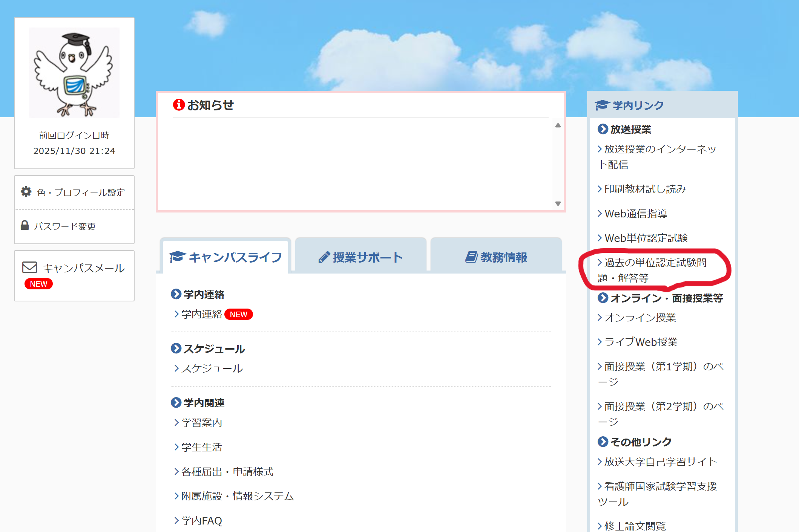This screenshot has height=532, width=799.
Task: Click the cap icon beside 学内リンク header
Action: pos(602,104)
